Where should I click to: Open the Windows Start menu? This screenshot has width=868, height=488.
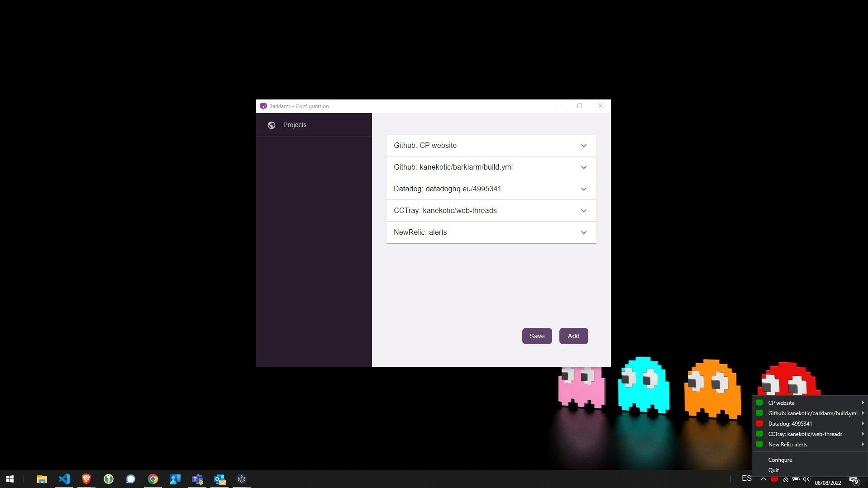click(10, 479)
